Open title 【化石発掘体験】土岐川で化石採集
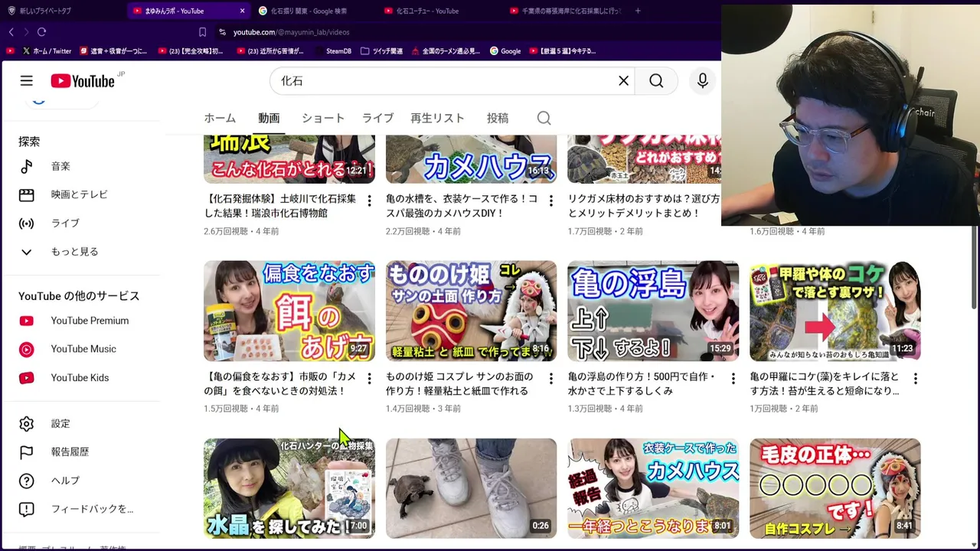Viewport: 980px width, 551px height. [280, 206]
